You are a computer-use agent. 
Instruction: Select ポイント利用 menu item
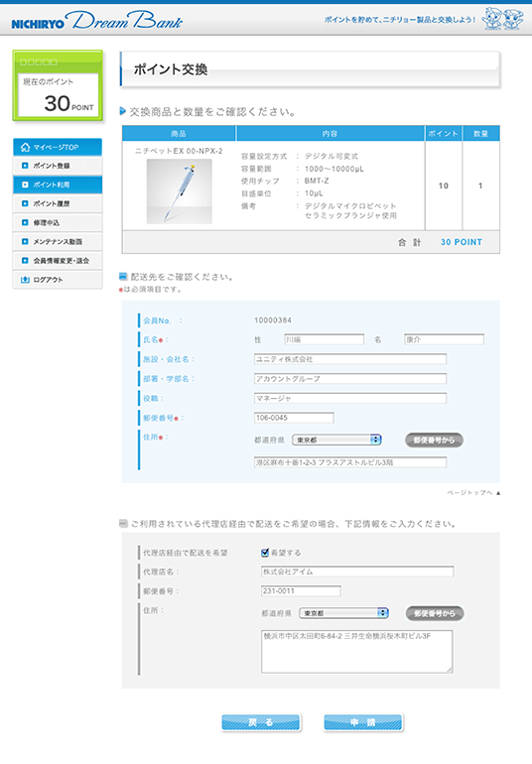pos(58,185)
